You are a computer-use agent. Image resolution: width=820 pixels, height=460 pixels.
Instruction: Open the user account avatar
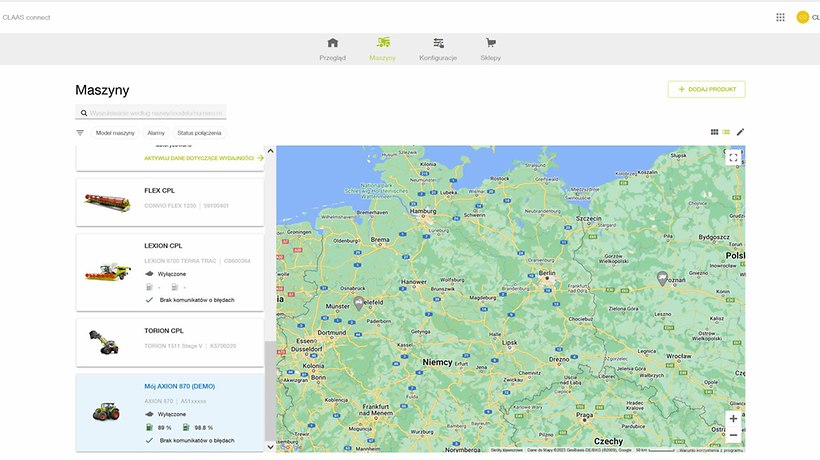tap(802, 17)
